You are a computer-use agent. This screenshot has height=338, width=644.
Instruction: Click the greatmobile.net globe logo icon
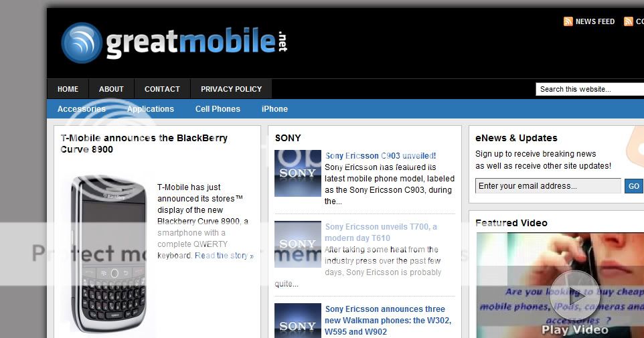click(82, 43)
